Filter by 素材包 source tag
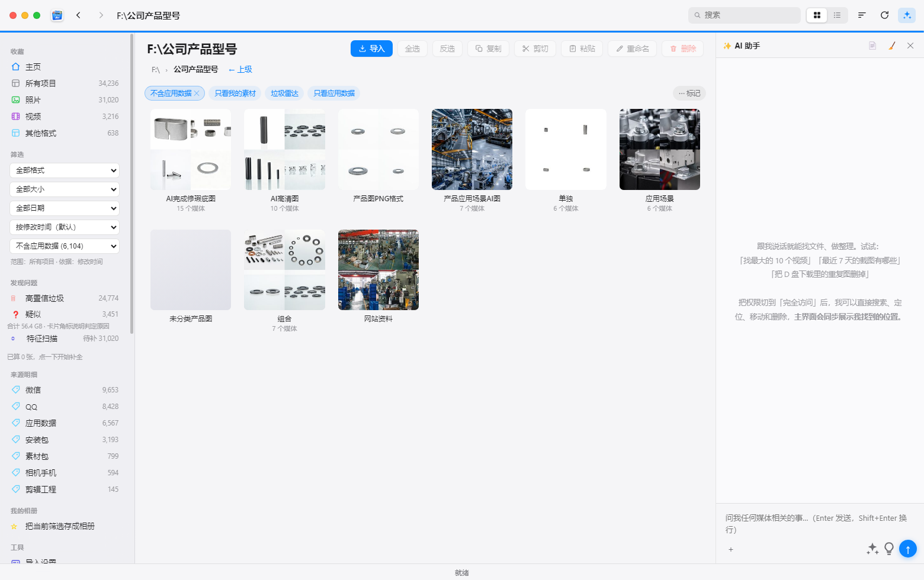 (x=65, y=456)
